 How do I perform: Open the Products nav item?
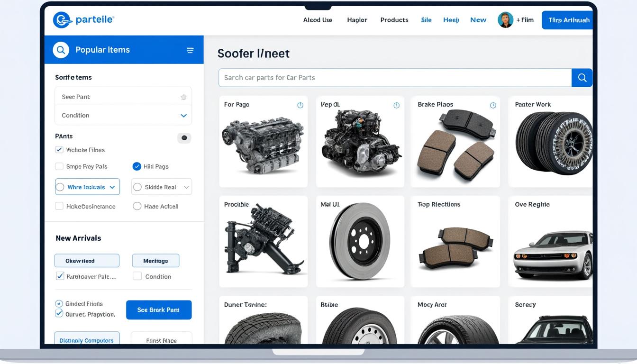click(394, 20)
